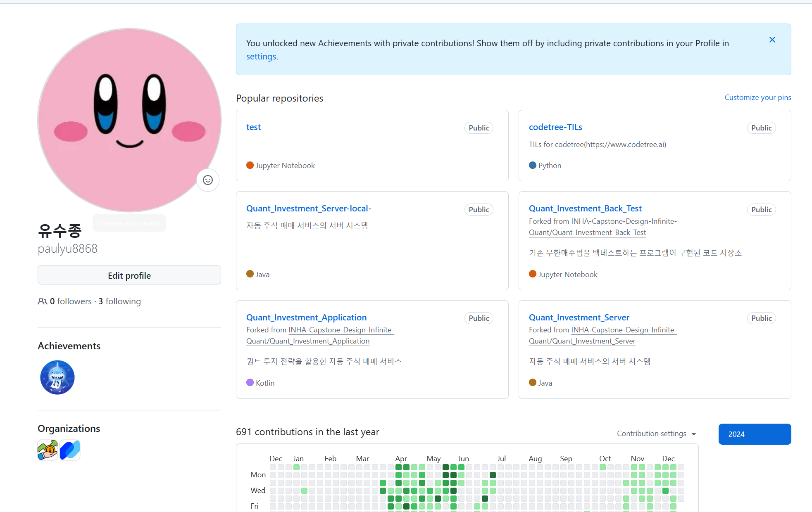Click the Edit profile button
Image resolution: width=812 pixels, height=512 pixels.
(129, 275)
